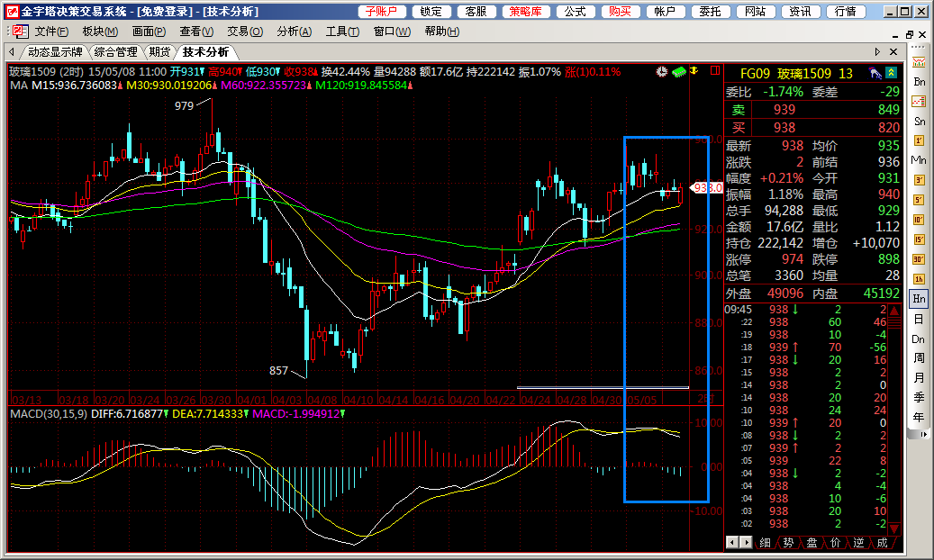
Task: Select the 10-minute period icon
Action: (x=919, y=220)
